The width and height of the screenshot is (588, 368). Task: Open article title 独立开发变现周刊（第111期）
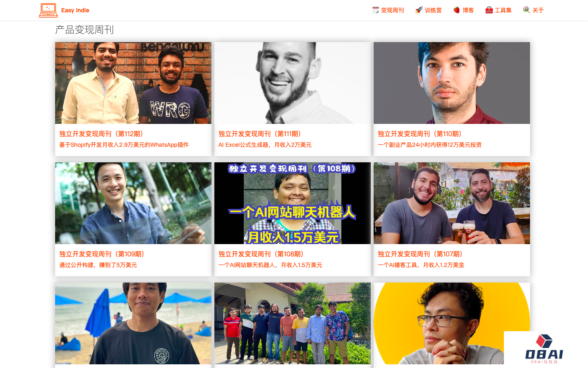[x=261, y=134]
